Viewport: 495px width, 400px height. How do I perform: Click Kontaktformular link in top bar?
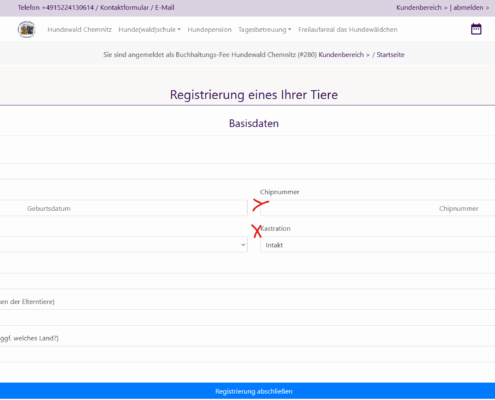pos(124,7)
